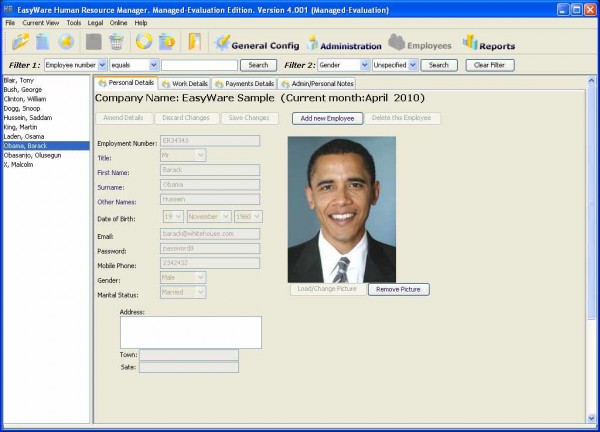Select employee Dogg, Snoop
The height and width of the screenshot is (432, 600).
(x=46, y=108)
